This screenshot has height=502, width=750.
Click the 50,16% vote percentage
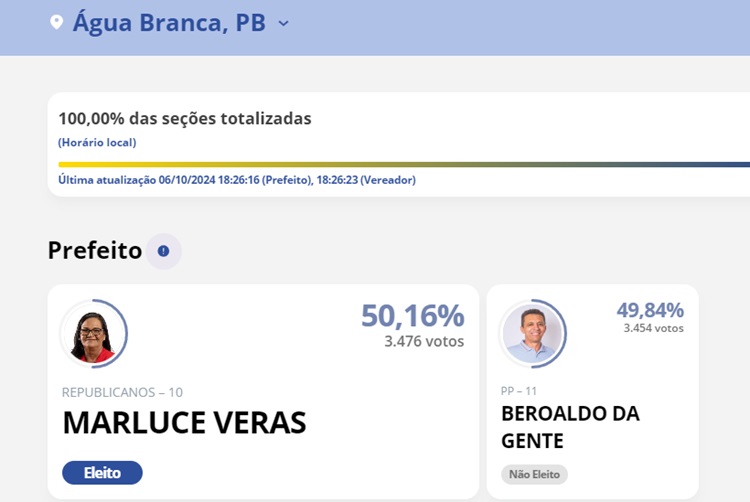pos(412,316)
